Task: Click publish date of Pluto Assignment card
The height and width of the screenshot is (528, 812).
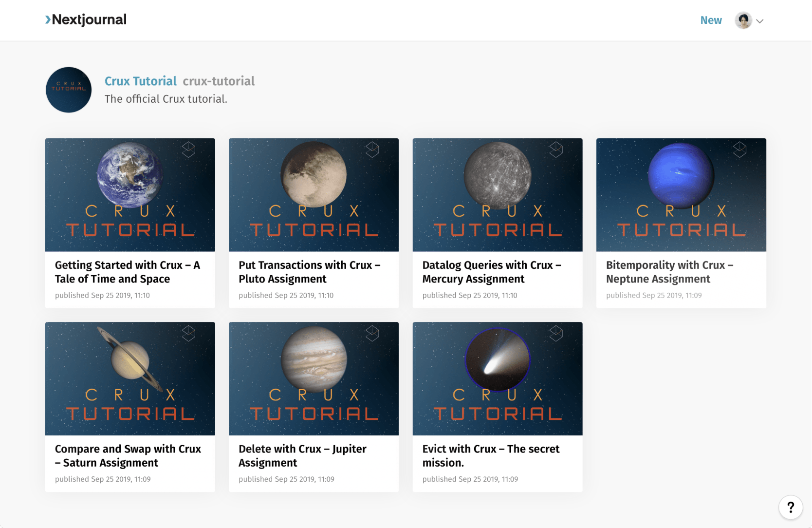Action: (x=286, y=295)
